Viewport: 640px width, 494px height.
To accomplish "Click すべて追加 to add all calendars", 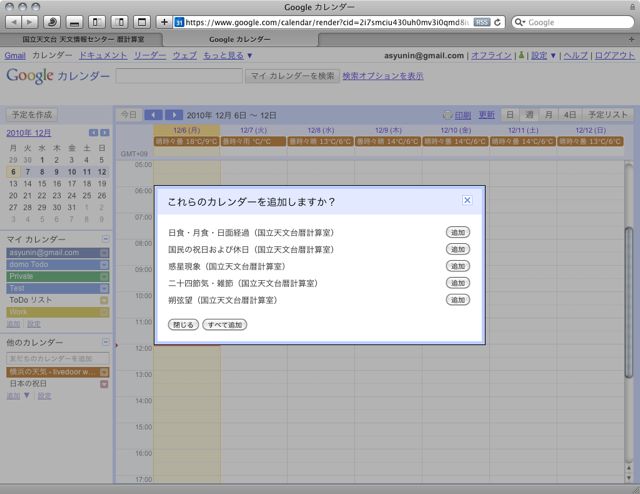I will [x=225, y=325].
